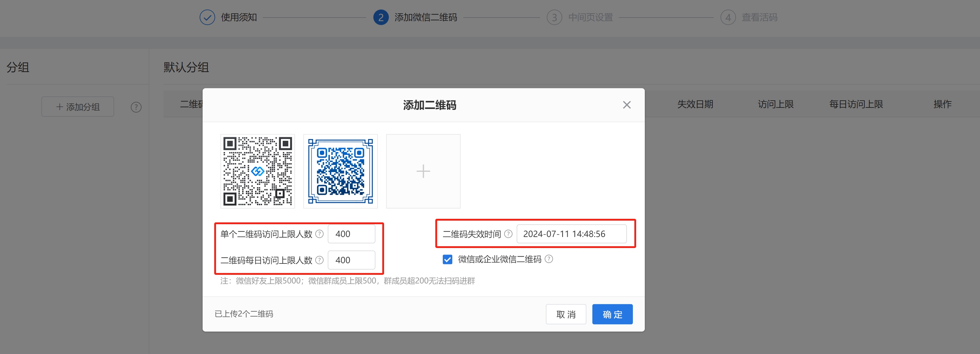
Task: Select step 3 中间页设置
Action: 580,18
